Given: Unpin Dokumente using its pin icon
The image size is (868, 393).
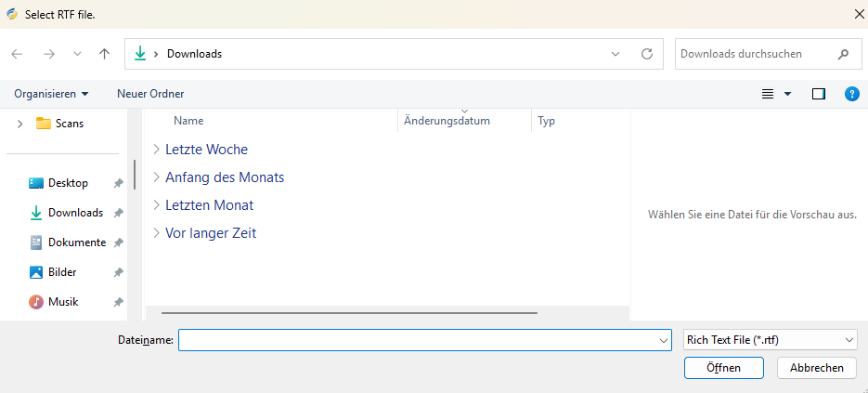Looking at the screenshot, I should coord(119,243).
